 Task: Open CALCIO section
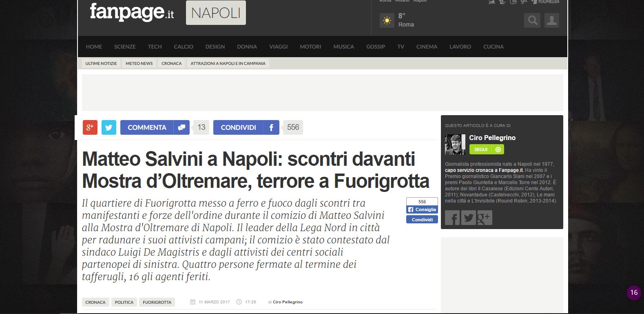click(184, 47)
